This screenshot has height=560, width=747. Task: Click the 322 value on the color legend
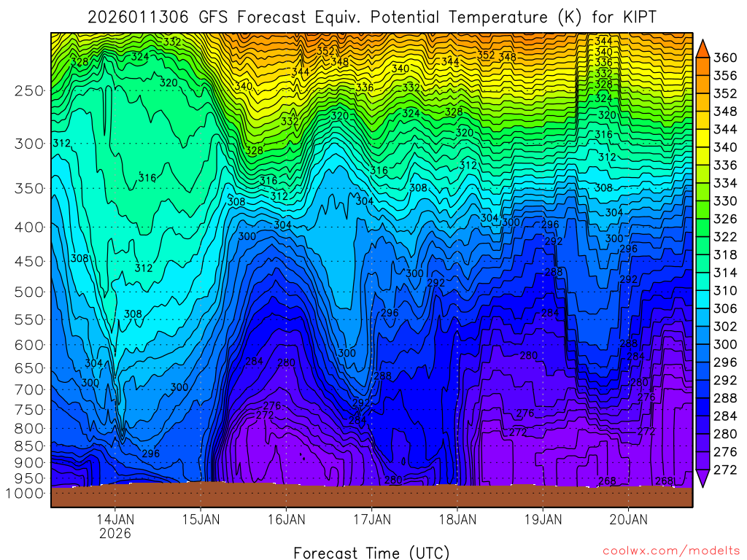[725, 237]
